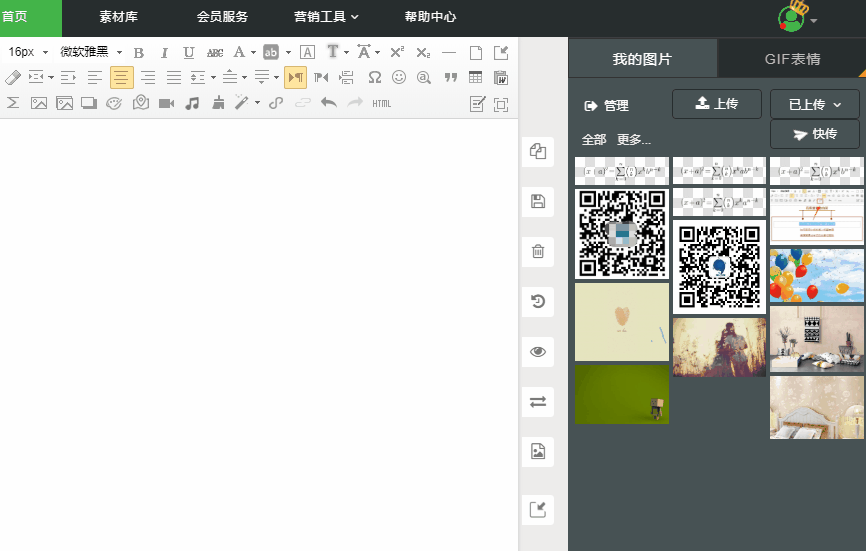Screen dimensions: 866x551
Task: Click the sidebar save floppy icon
Action: [x=538, y=202]
